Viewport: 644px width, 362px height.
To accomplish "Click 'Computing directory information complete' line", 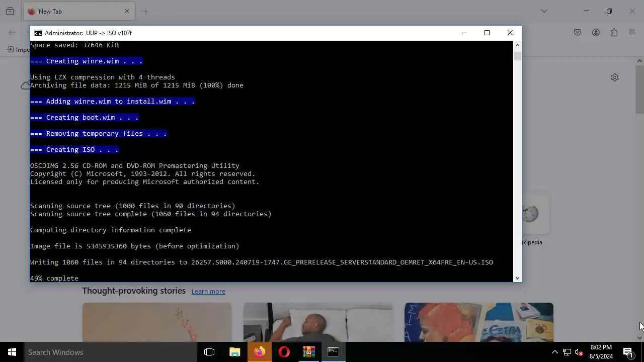I will pos(111,230).
